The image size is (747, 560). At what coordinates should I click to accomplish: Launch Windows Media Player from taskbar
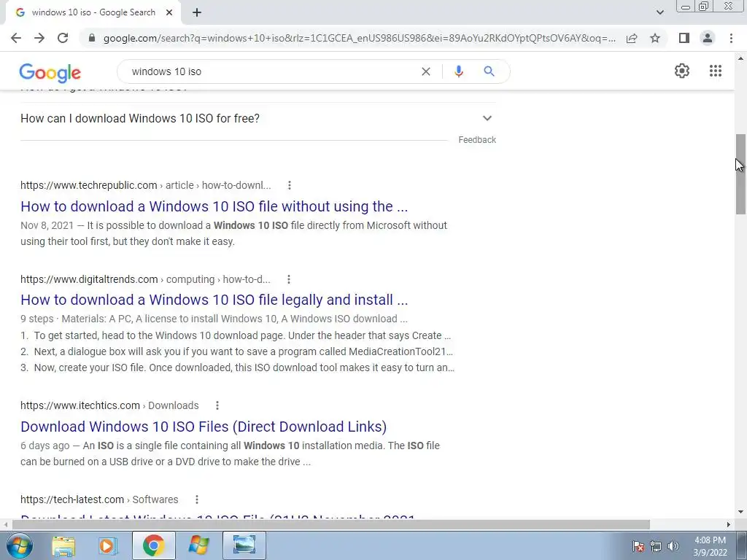[x=108, y=545]
